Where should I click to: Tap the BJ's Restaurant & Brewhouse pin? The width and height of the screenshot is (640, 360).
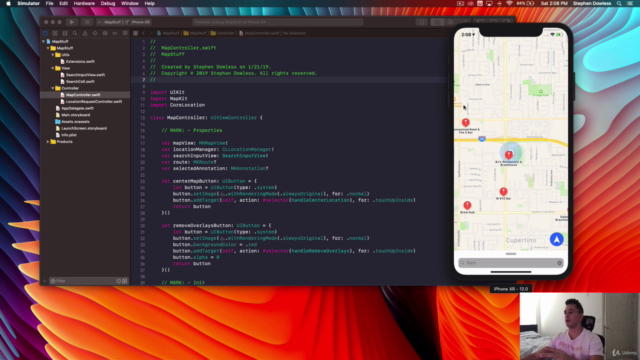click(x=509, y=155)
